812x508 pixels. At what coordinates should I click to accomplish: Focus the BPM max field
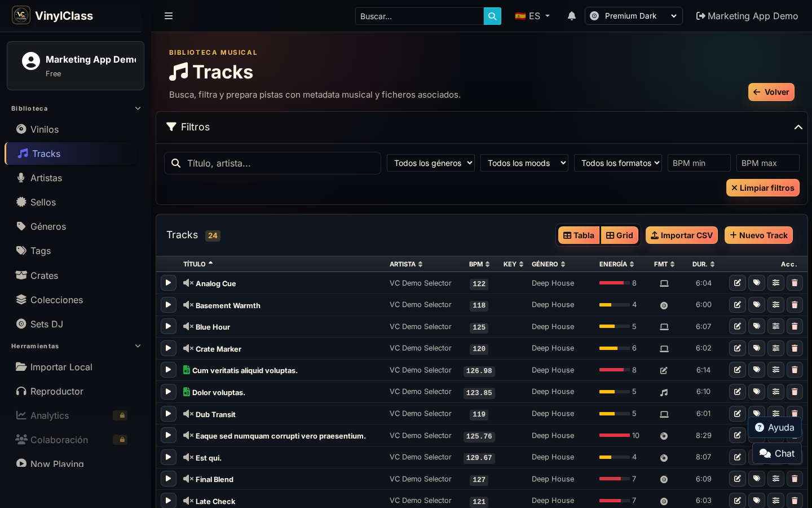pos(768,163)
